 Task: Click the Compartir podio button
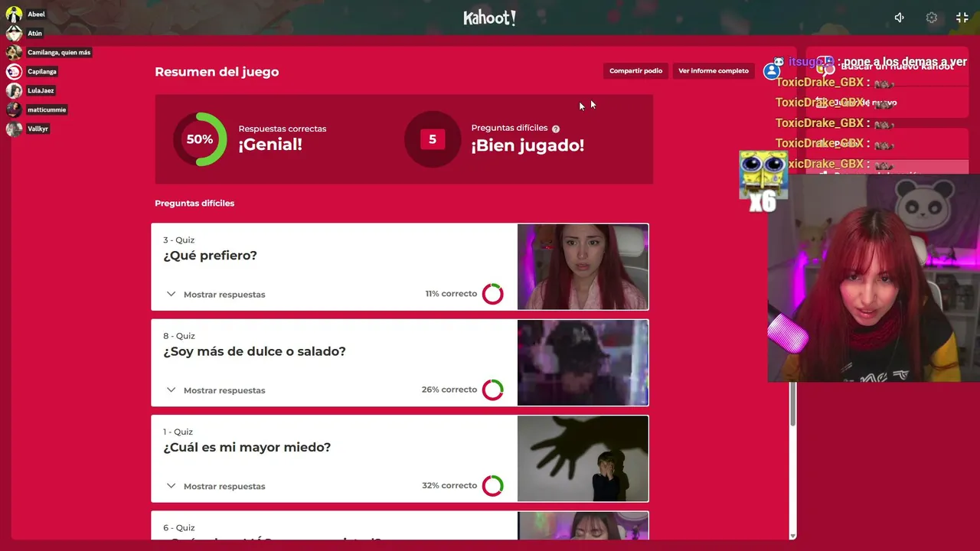[x=635, y=71]
